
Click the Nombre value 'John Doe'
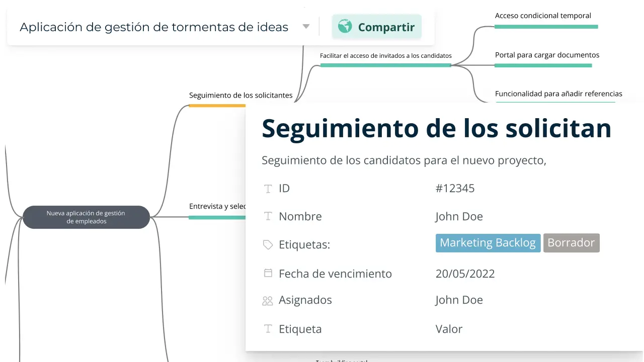point(459,217)
